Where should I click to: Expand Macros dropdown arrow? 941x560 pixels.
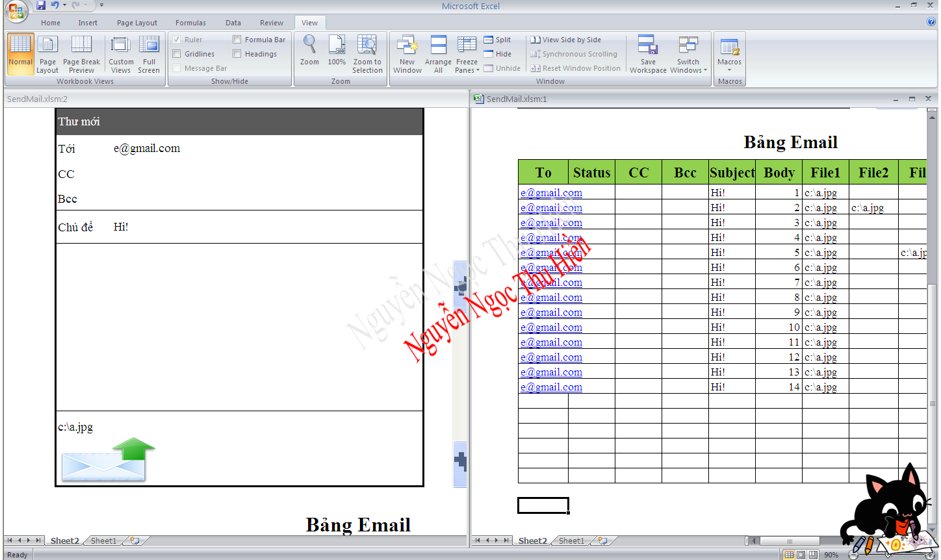[729, 70]
